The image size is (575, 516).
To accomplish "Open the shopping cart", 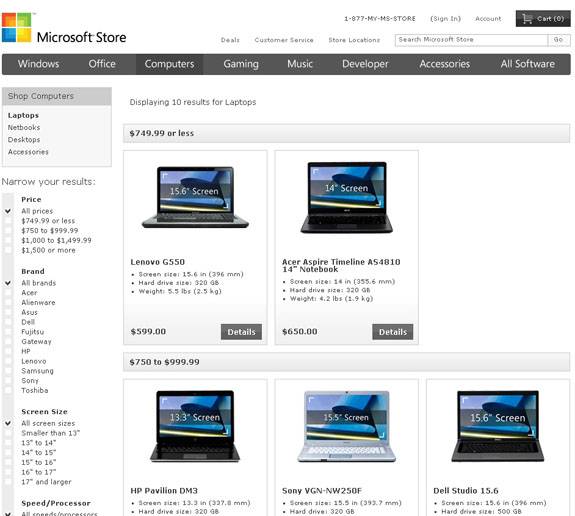I will point(543,18).
